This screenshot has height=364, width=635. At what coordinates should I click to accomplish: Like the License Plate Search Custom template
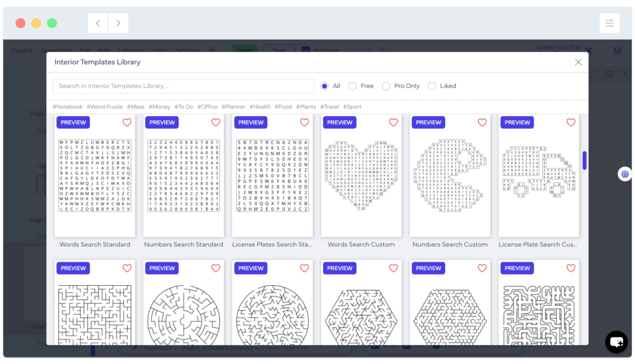[x=571, y=122]
